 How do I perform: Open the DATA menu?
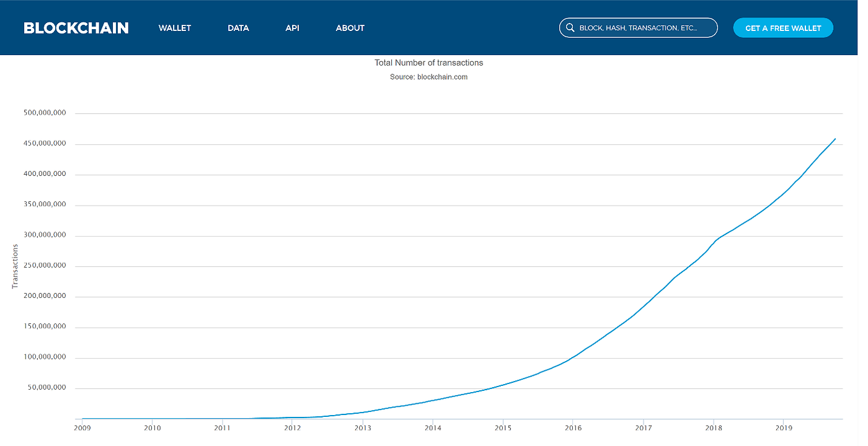tap(238, 28)
